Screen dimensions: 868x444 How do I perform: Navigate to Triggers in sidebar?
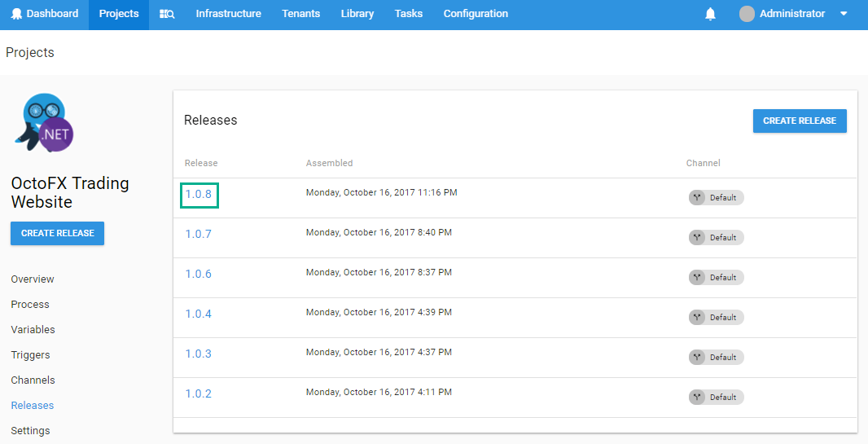(30, 354)
